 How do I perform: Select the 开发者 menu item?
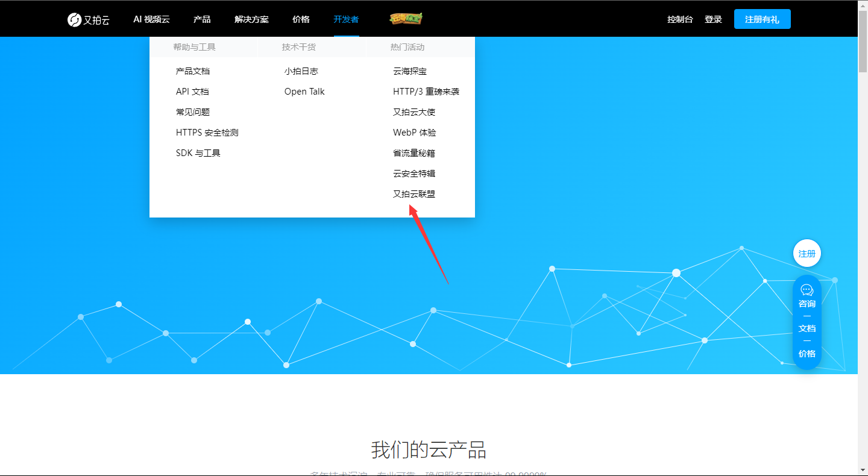345,19
